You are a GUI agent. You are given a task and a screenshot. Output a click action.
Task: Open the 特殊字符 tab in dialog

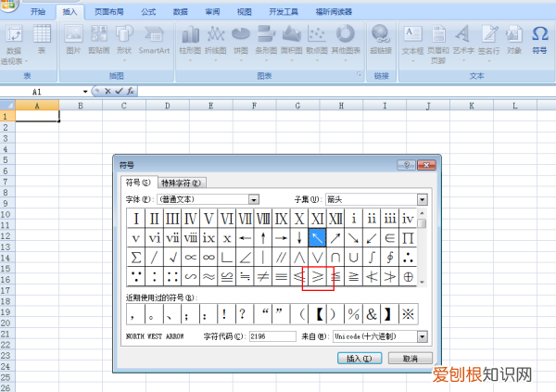click(x=182, y=183)
